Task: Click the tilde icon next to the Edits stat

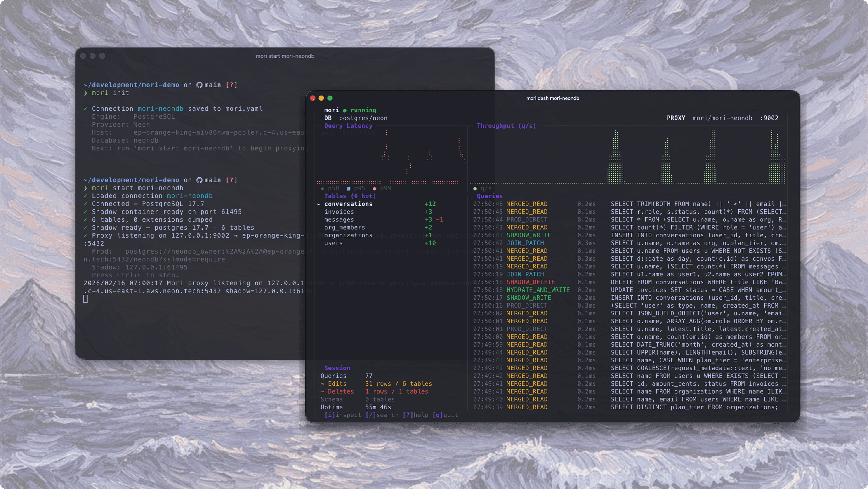Action: tap(323, 384)
